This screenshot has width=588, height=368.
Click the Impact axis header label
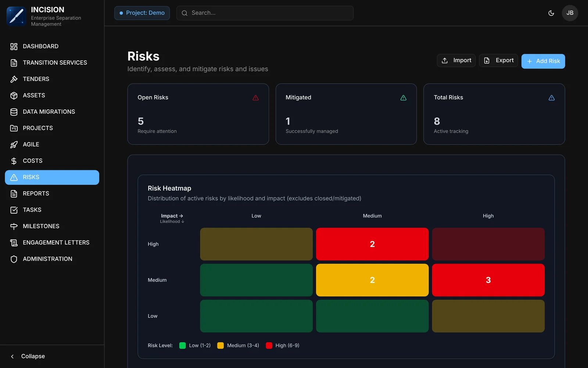(172, 216)
